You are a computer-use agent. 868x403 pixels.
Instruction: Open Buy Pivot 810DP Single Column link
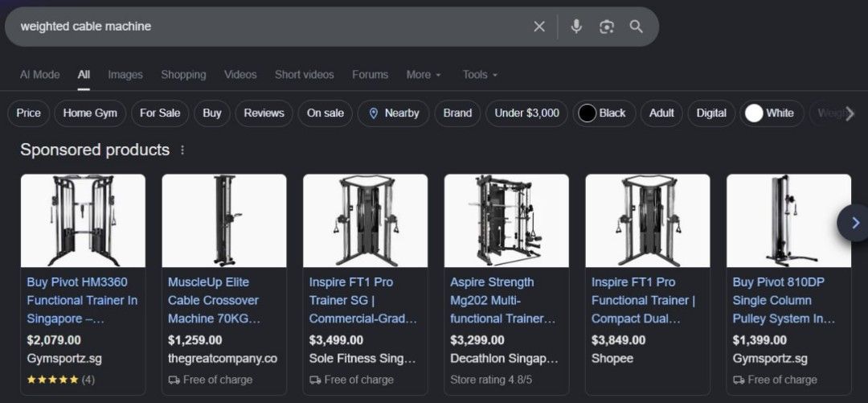(x=784, y=301)
